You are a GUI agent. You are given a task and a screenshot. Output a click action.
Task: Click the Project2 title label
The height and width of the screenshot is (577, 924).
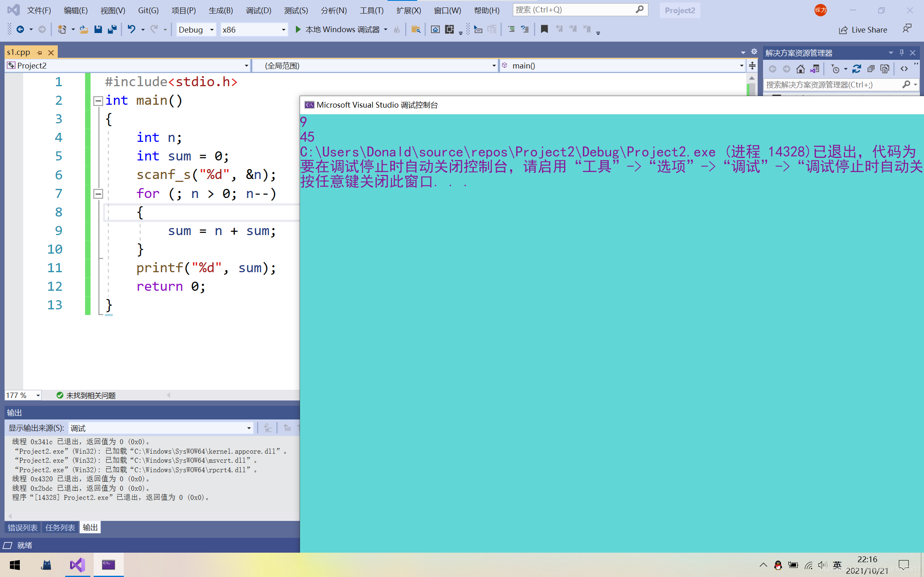[x=680, y=10]
